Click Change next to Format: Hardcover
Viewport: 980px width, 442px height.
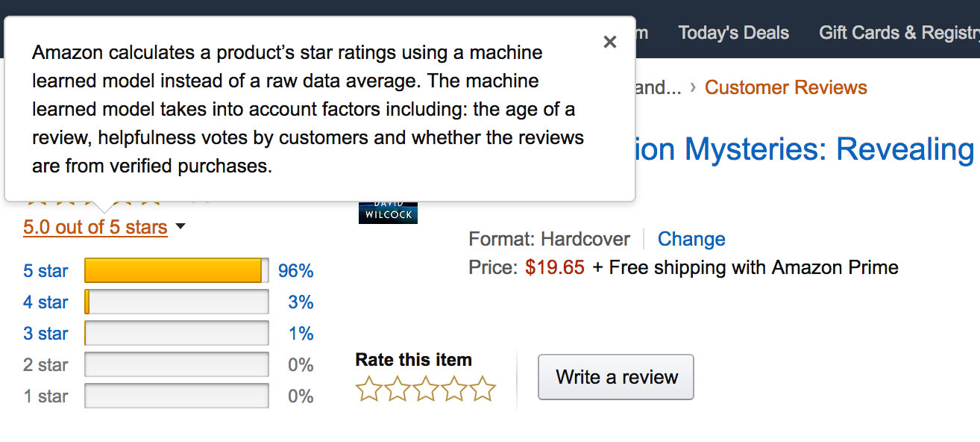click(x=691, y=239)
